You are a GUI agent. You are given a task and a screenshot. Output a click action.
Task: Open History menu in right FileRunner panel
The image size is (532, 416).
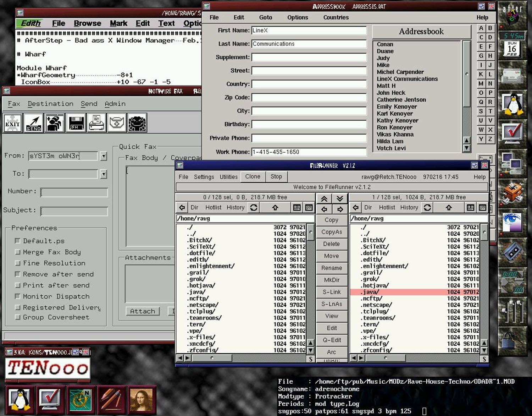(409, 207)
